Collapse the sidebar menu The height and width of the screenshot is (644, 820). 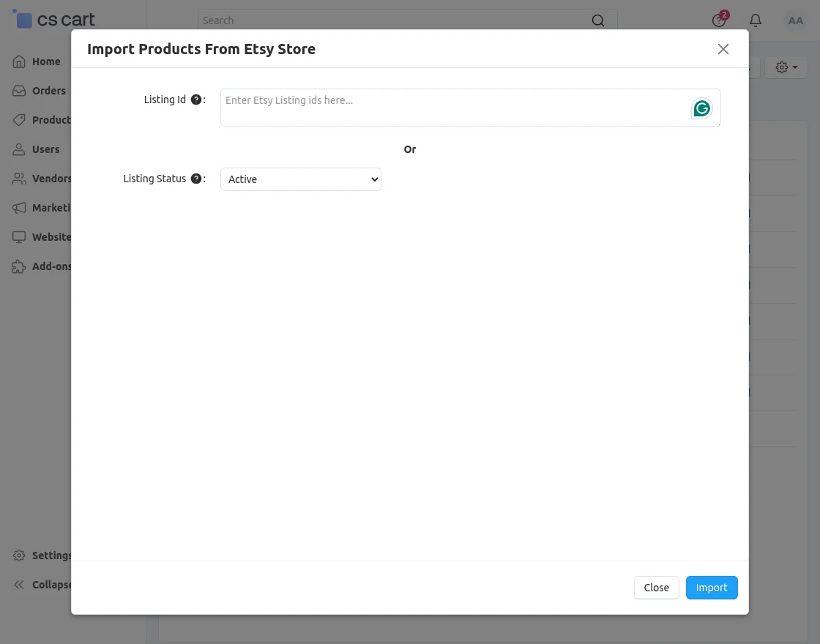pyautogui.click(x=41, y=585)
